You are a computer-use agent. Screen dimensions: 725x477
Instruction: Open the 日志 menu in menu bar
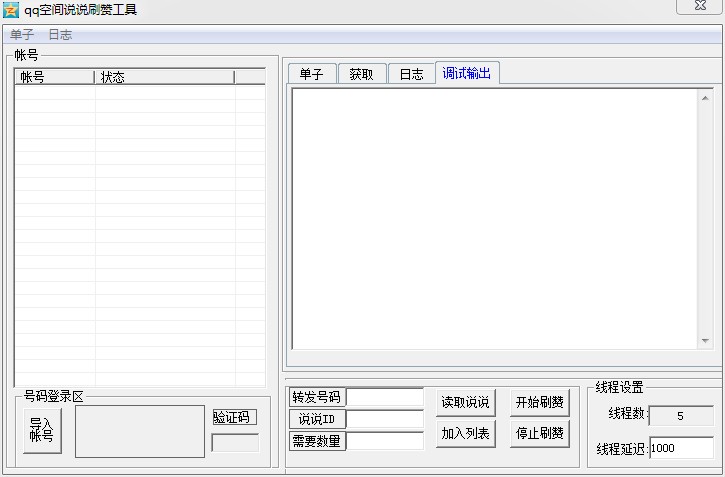click(60, 34)
